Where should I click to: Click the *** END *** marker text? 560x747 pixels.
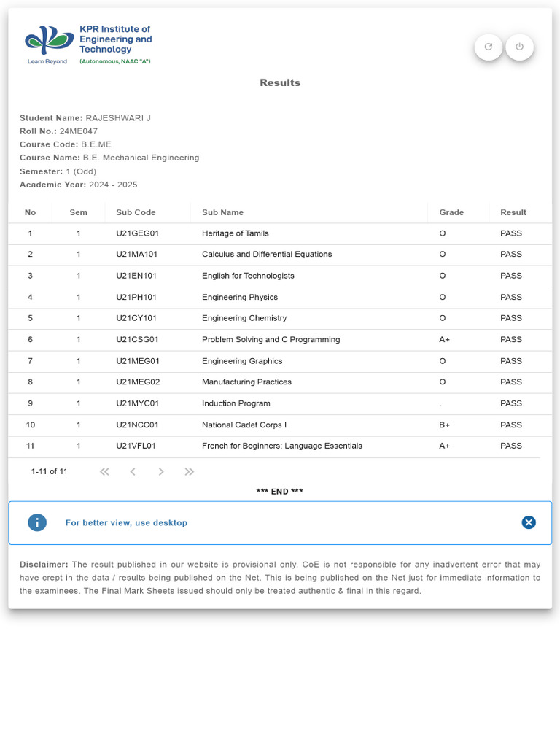tap(279, 492)
